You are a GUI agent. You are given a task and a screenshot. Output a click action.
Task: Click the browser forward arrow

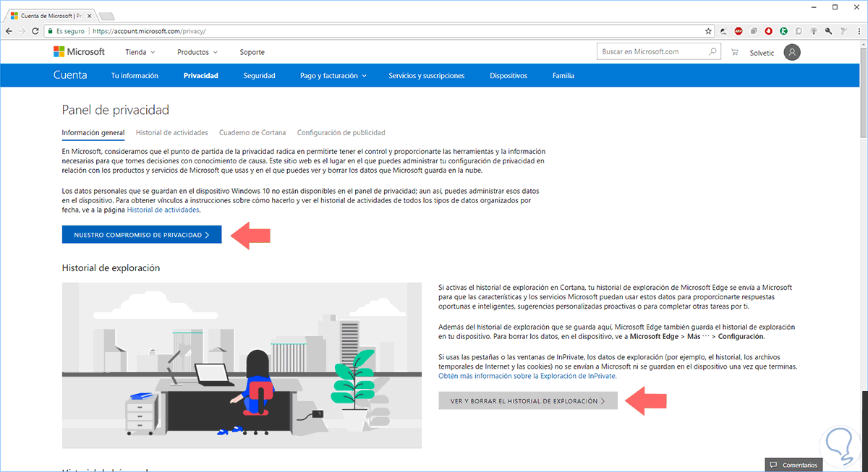pos(22,31)
